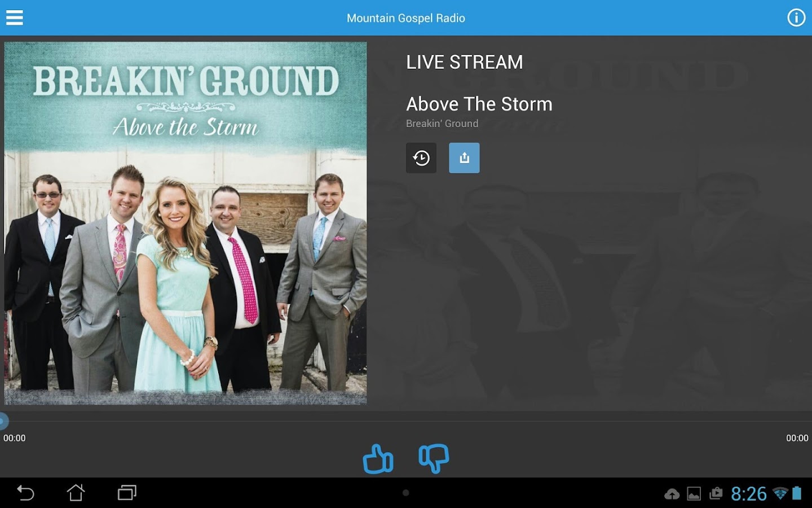The width and height of the screenshot is (812, 508).
Task: Select the LIVE STREAM heading
Action: tap(465, 62)
